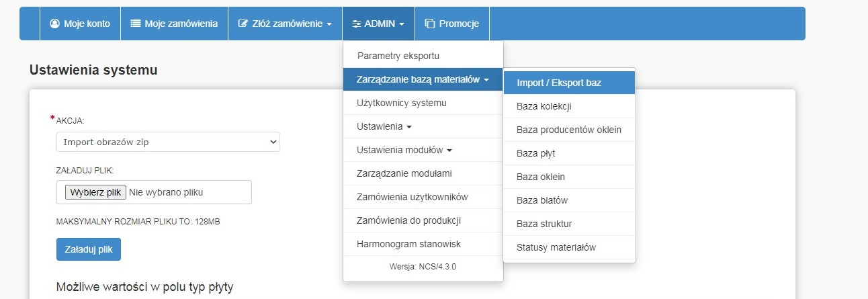Open Baza kolekcji from submenu

pos(544,106)
